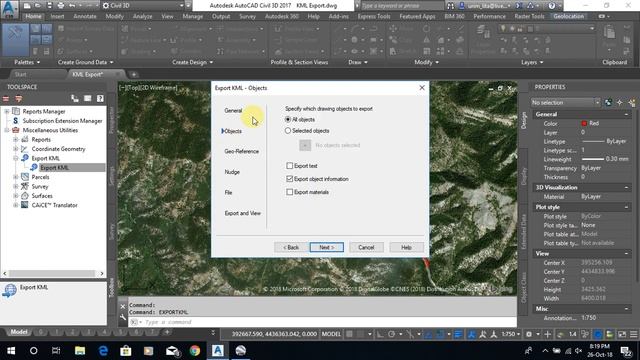Switch to the File wizard page
Image resolution: width=640 pixels, height=360 pixels.
coord(229,193)
